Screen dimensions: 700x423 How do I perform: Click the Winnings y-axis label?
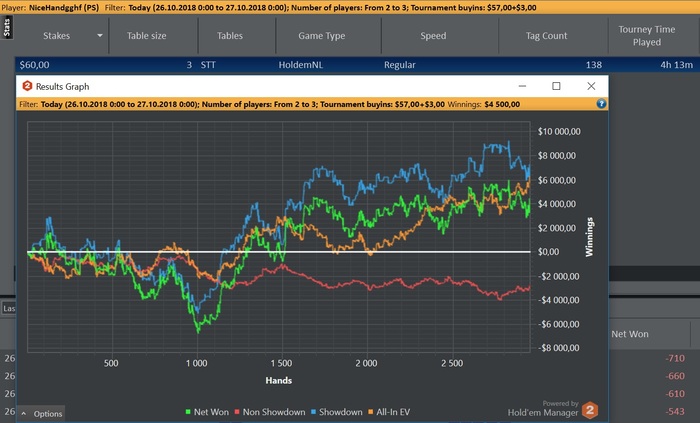click(x=589, y=237)
